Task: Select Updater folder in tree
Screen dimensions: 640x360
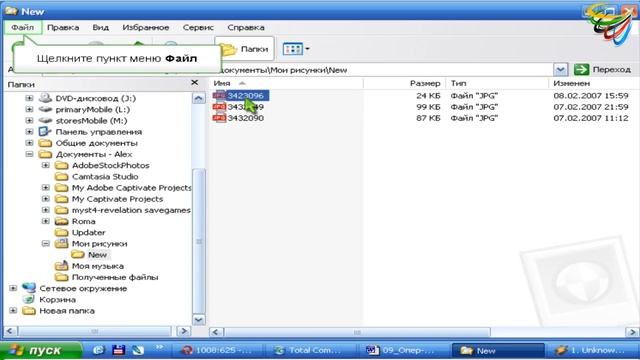Action: point(89,233)
